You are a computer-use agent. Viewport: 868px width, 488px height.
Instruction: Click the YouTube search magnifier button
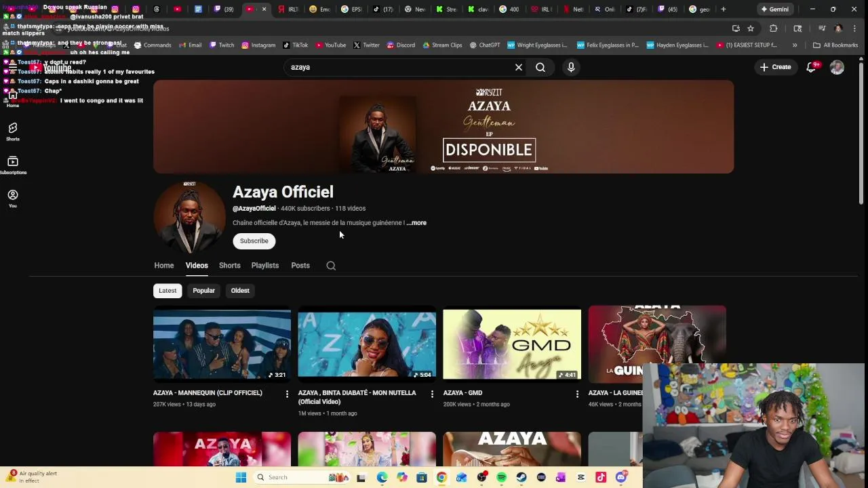coord(540,67)
